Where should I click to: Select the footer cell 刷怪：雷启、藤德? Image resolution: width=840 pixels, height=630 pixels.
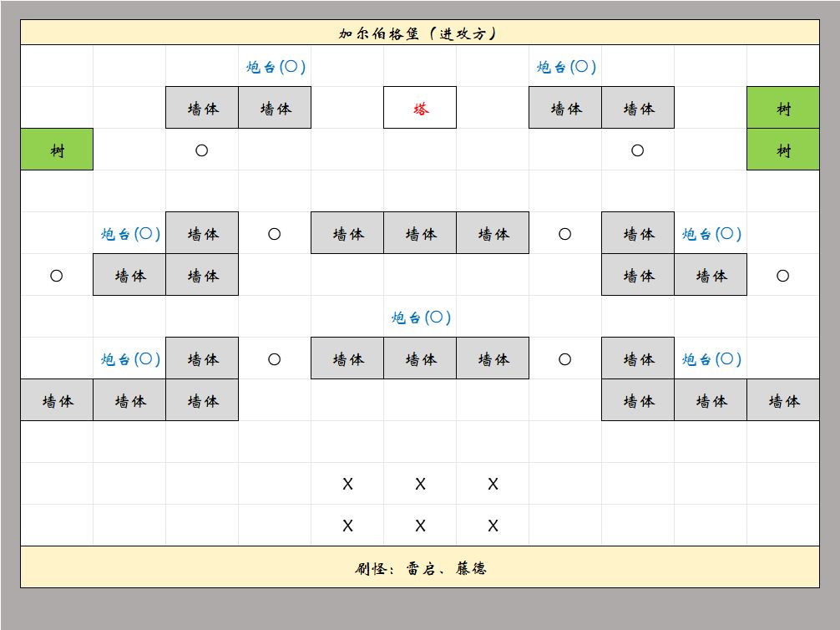pyautogui.click(x=420, y=567)
